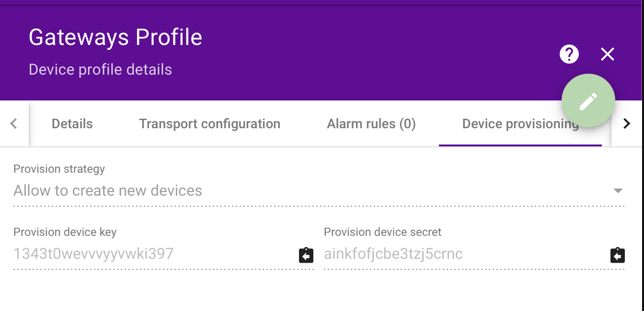Click the pencil icon inside the green circle
The image size is (644, 311).
[x=588, y=100]
